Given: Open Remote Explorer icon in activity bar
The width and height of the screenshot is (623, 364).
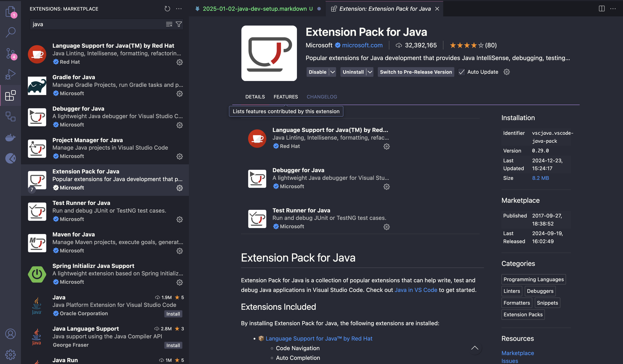Looking at the screenshot, I should pyautogui.click(x=10, y=116).
